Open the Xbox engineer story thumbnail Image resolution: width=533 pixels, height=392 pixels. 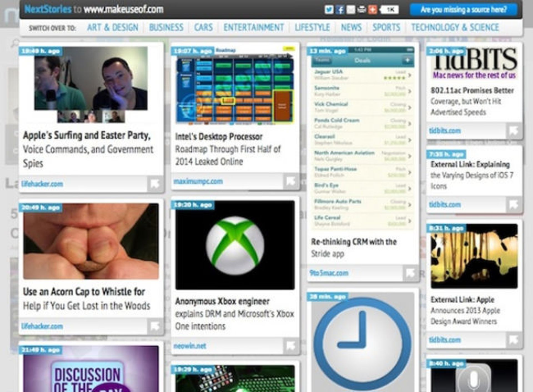(x=235, y=244)
